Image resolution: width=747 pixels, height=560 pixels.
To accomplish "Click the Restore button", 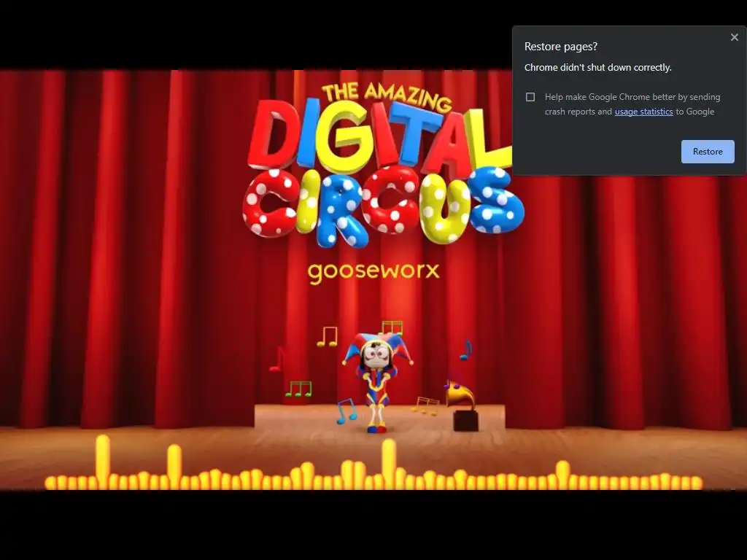I will (708, 152).
